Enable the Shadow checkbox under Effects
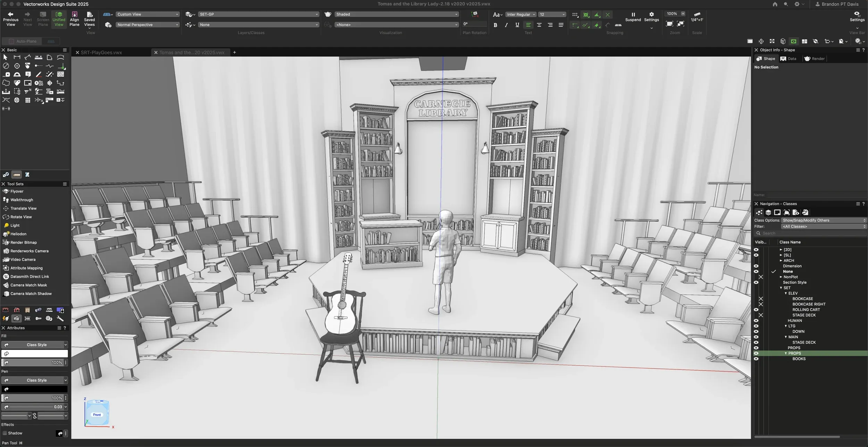The height and width of the screenshot is (447, 868). point(6,433)
